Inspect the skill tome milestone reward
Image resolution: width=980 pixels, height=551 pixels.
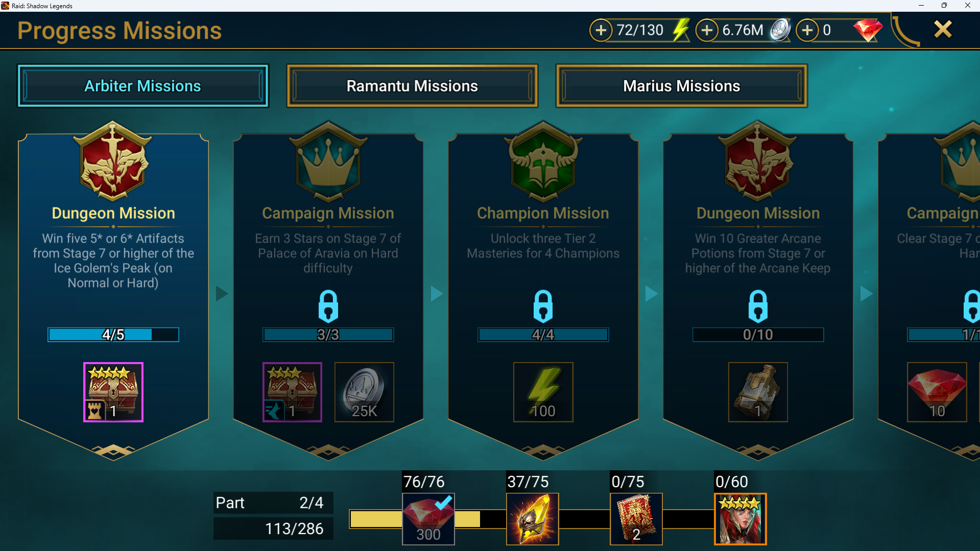coord(636,519)
